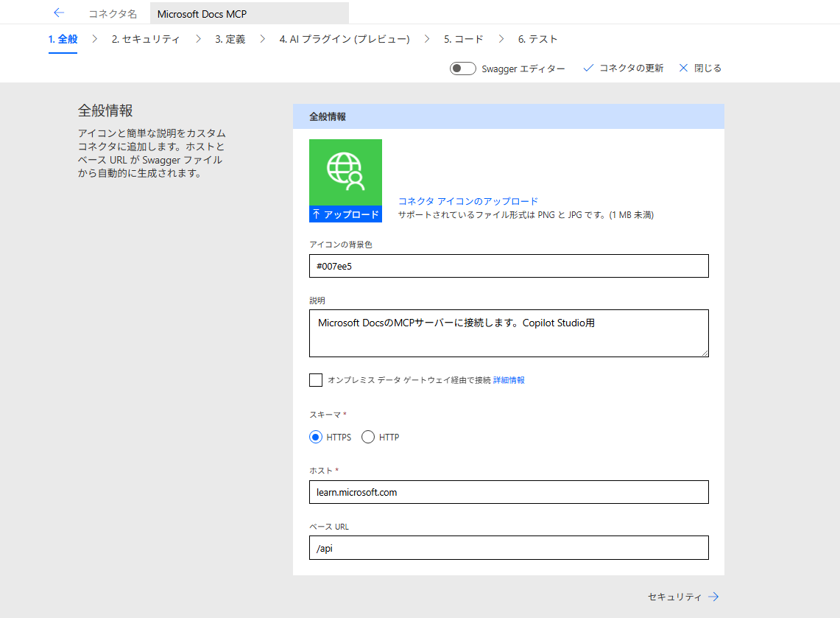This screenshot has height=618, width=840.
Task: Click the green globe connector icon
Action: coord(345,172)
